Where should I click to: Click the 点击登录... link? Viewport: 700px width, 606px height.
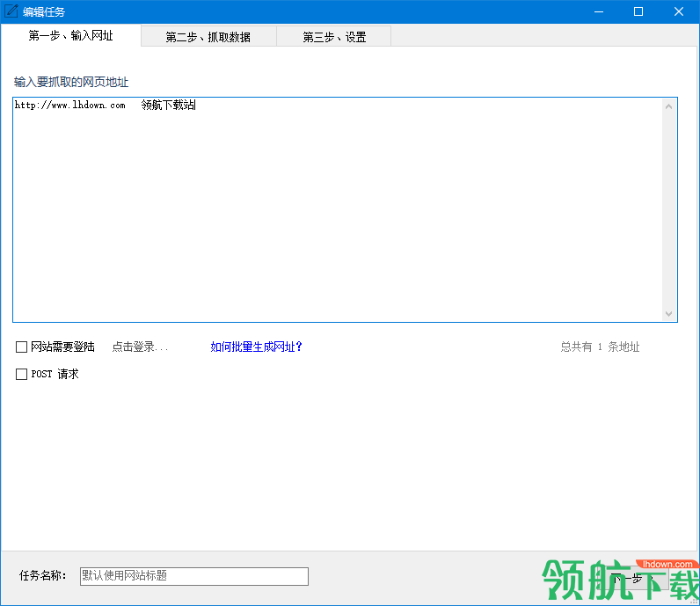pyautogui.click(x=140, y=347)
